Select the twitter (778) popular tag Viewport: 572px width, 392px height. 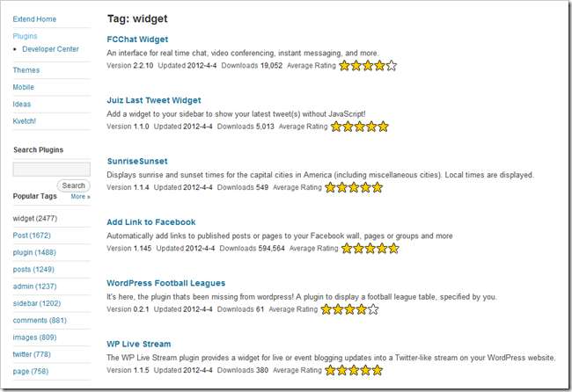click(x=32, y=353)
